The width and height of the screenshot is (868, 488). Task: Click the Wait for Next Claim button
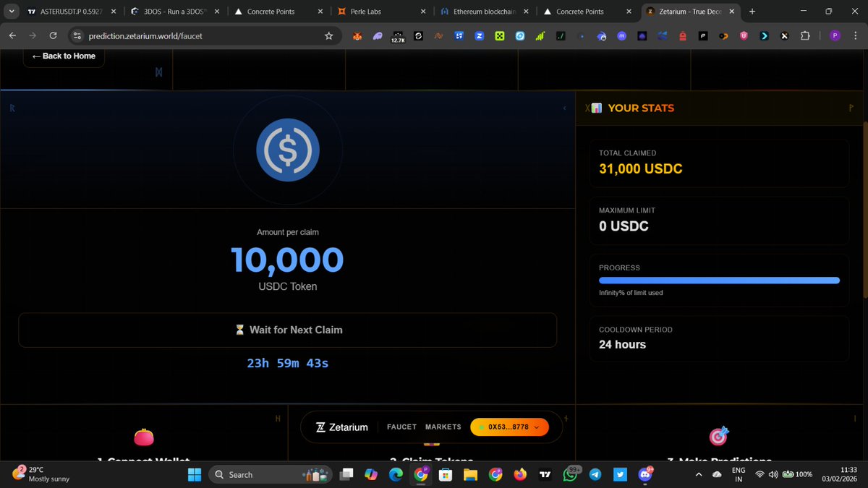tap(288, 330)
